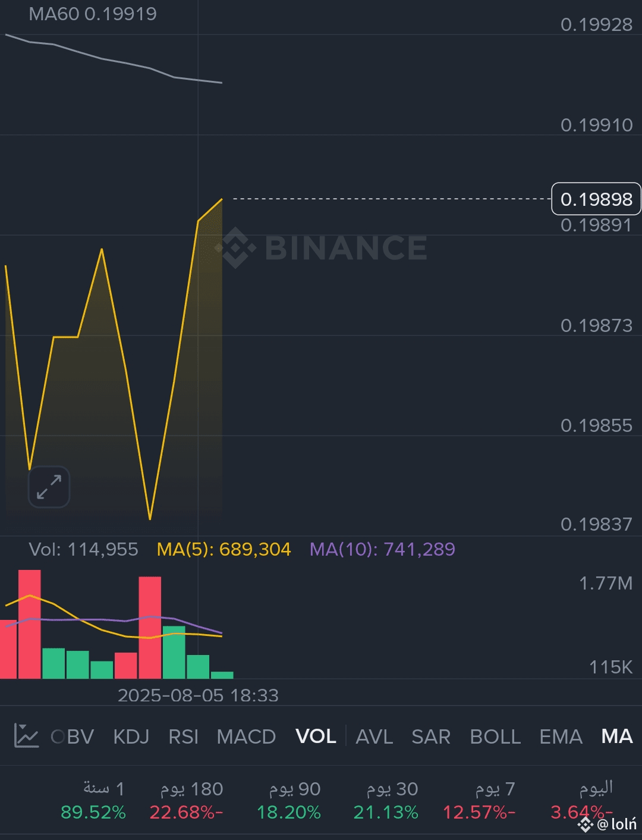Switch to the MACD indicator
This screenshot has height=840, width=642.
(246, 736)
